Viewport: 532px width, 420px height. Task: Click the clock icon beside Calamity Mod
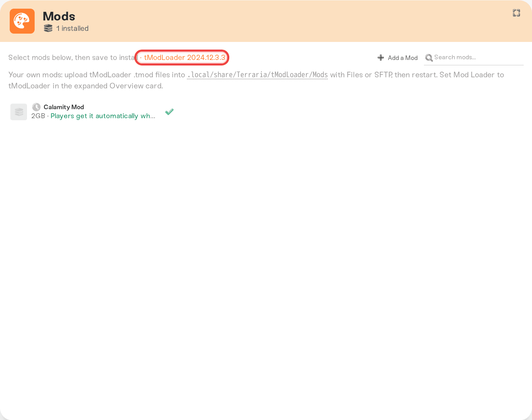(36, 107)
